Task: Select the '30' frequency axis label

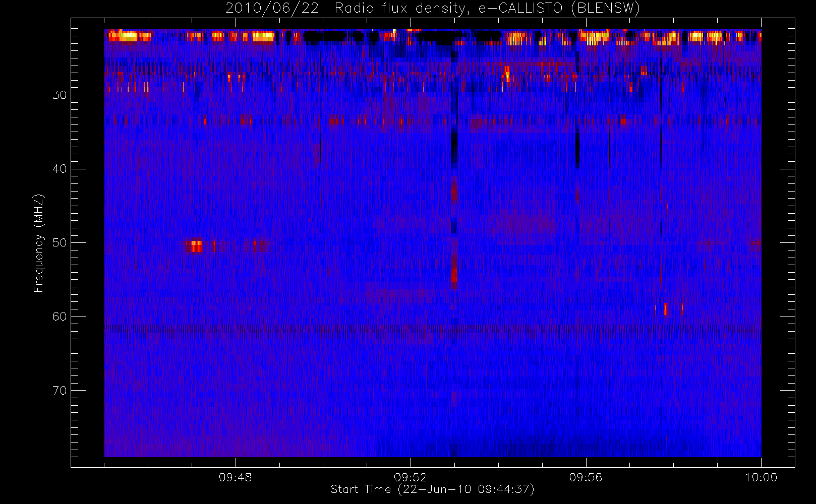Action: tap(60, 95)
